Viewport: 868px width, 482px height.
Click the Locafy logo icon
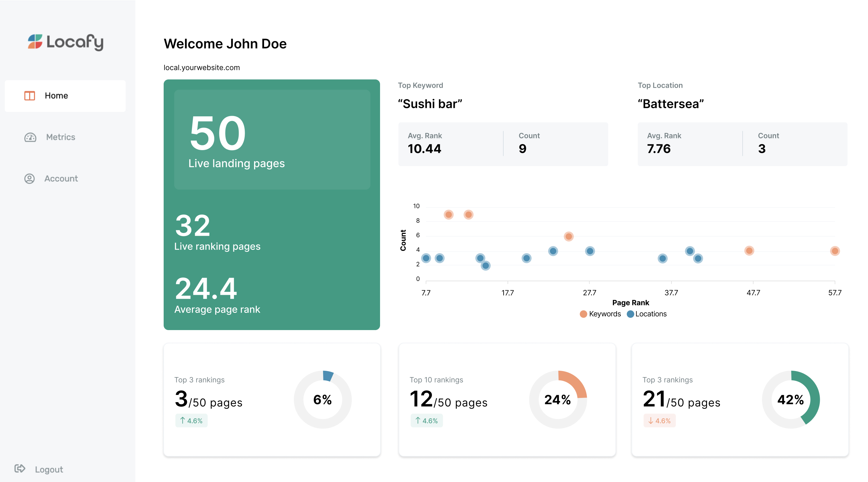[x=35, y=42]
